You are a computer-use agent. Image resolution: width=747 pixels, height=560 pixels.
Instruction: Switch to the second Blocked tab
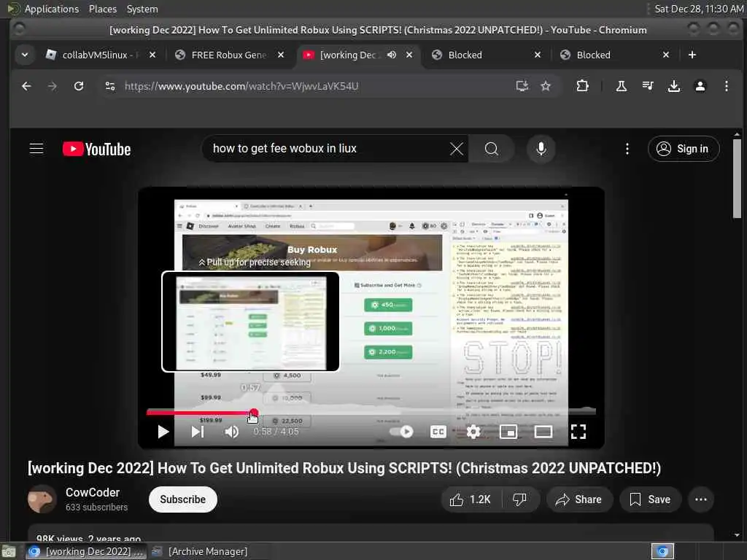[615, 55]
